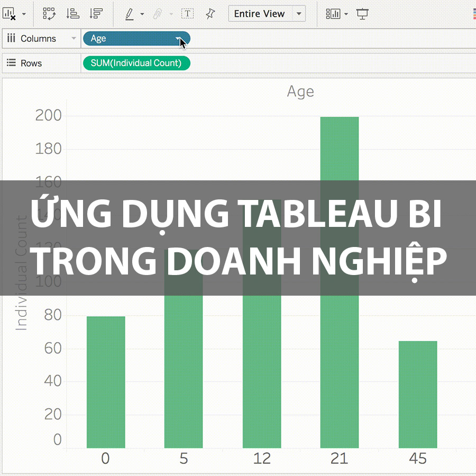
Task: Click the Columns shelf icon
Action: pos(11,38)
